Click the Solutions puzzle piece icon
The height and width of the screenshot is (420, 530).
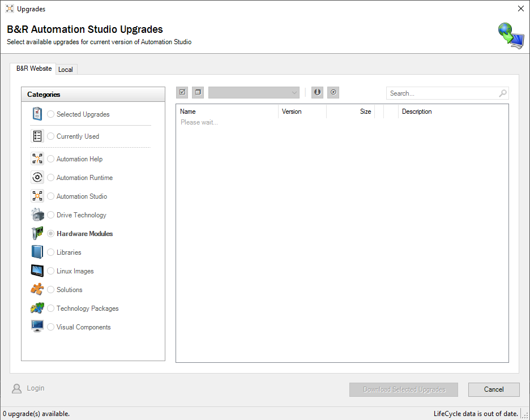point(37,289)
